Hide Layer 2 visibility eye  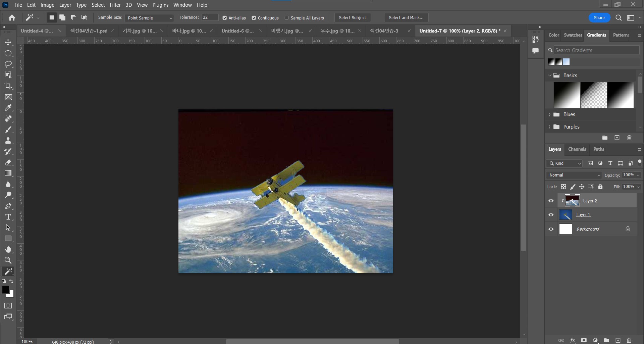(551, 201)
